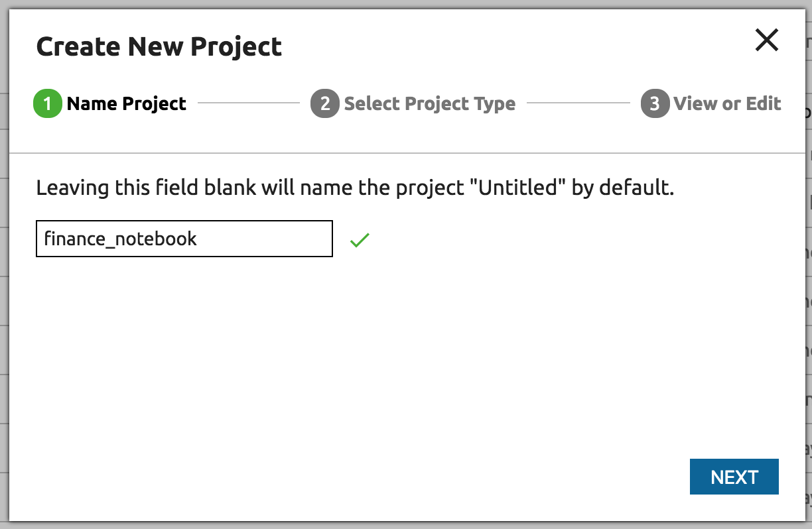Jump to View or Edit step label
This screenshot has width=812, height=529.
click(727, 104)
